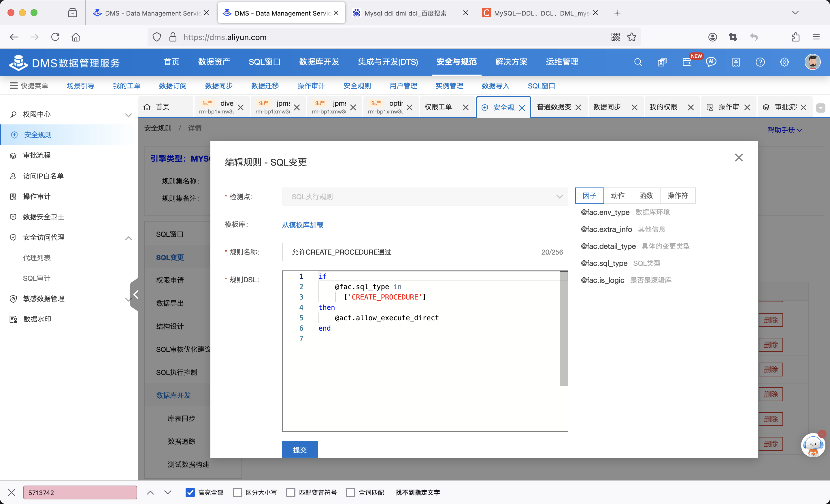
Task: Switch to the 动作 tab
Action: [617, 196]
